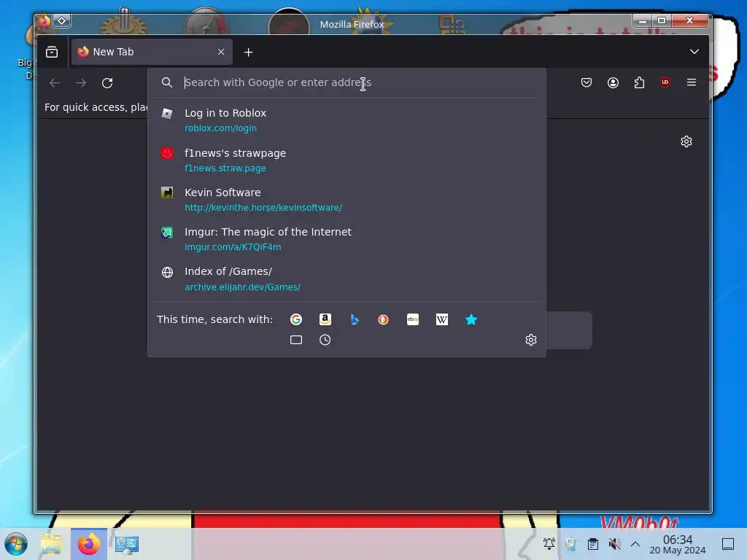
Task: Open the Save to Pocket icon
Action: pyautogui.click(x=587, y=82)
